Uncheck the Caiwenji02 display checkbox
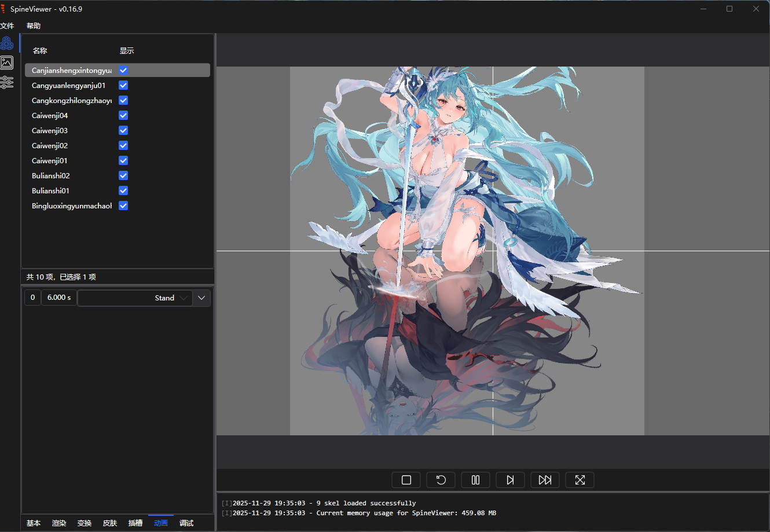Screen dimensions: 770x532 (123, 145)
